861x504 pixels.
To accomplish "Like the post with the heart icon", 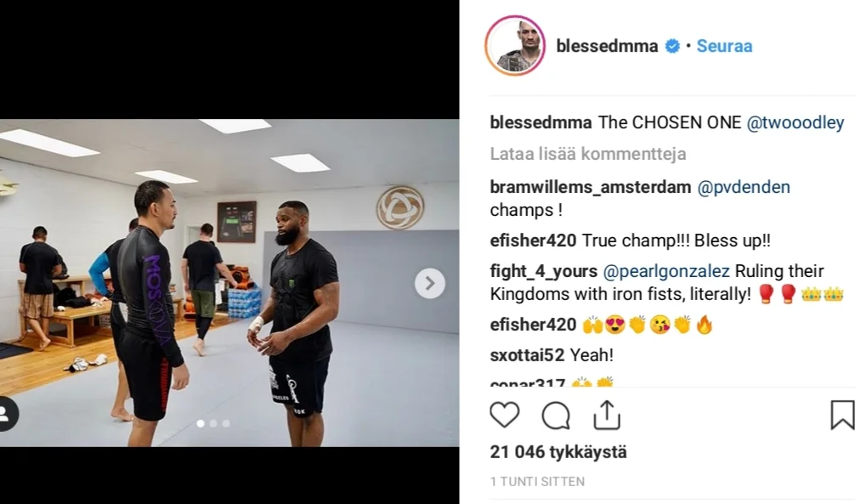I will (505, 415).
